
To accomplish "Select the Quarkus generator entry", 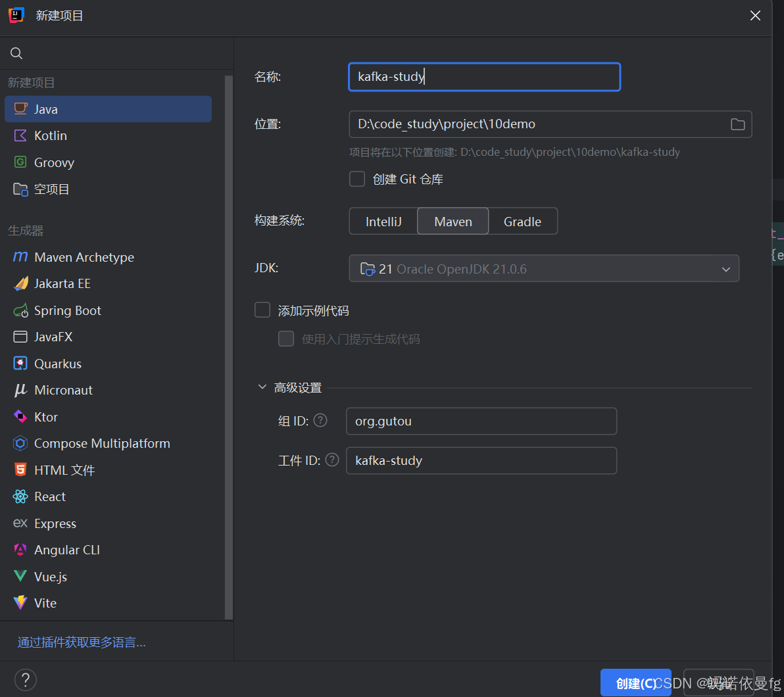I will (x=108, y=364).
